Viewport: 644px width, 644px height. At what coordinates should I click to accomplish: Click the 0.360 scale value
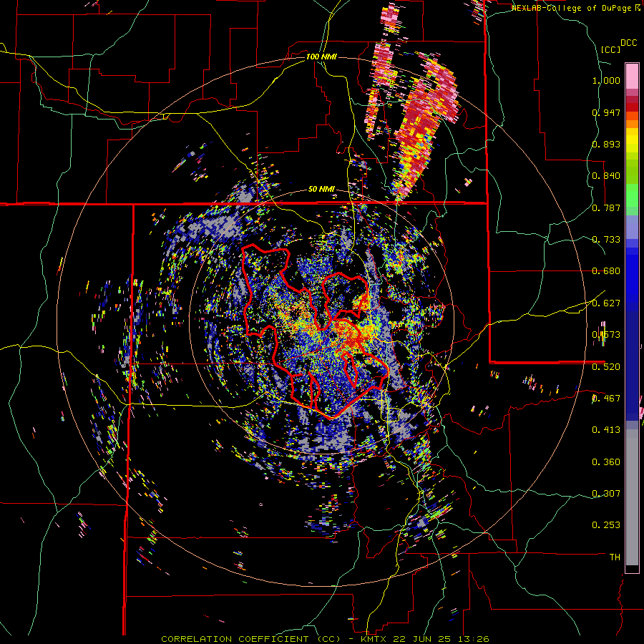pos(606,462)
